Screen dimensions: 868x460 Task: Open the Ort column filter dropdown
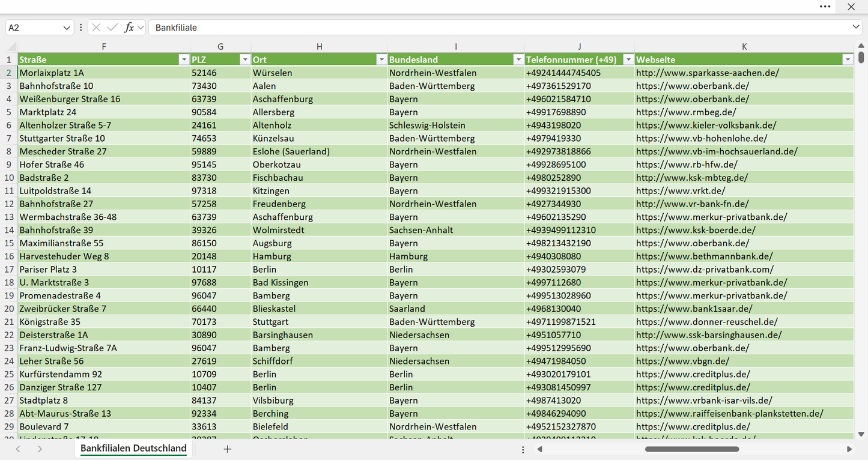pyautogui.click(x=381, y=59)
